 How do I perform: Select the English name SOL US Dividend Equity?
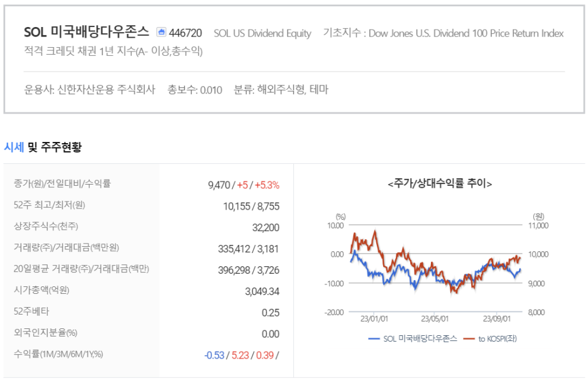263,33
